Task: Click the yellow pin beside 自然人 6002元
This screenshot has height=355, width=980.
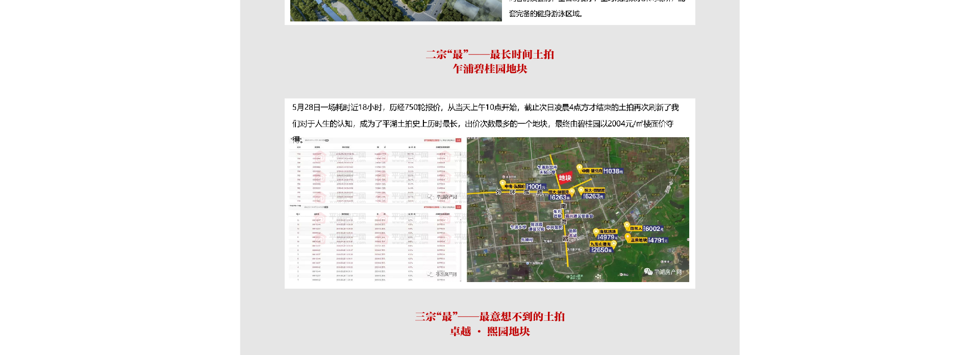Action: tap(627, 225)
